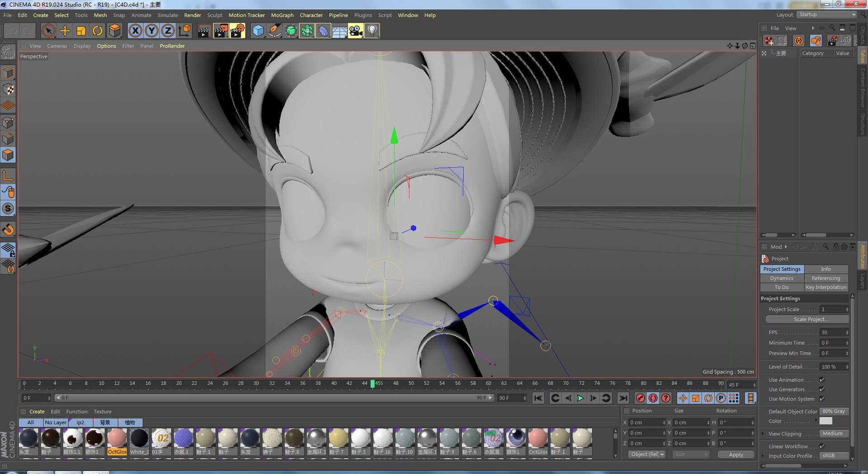This screenshot has width=868, height=474.
Task: Toggle Z axis lock icon
Action: point(168,31)
